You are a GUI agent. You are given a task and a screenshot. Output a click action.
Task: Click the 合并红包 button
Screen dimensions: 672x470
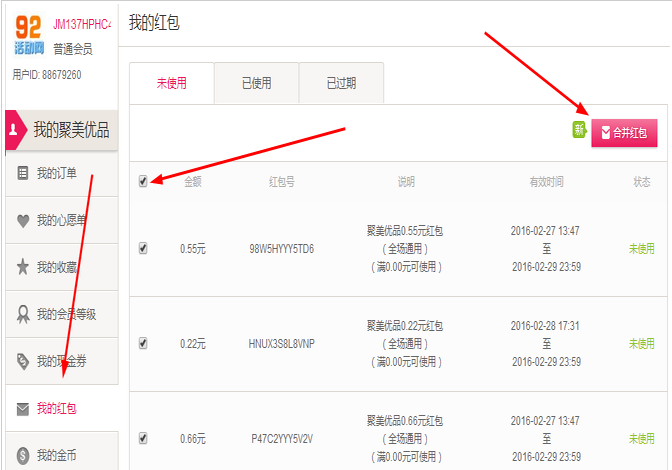pos(624,133)
